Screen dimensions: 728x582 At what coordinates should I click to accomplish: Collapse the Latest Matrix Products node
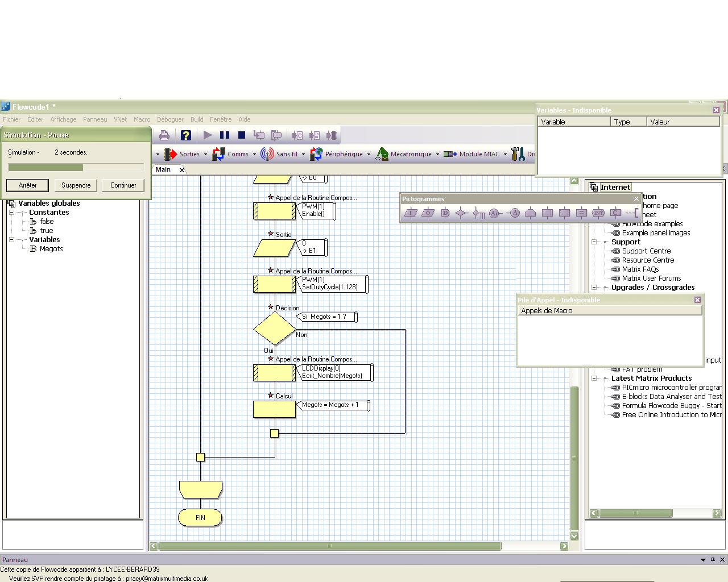(x=594, y=379)
